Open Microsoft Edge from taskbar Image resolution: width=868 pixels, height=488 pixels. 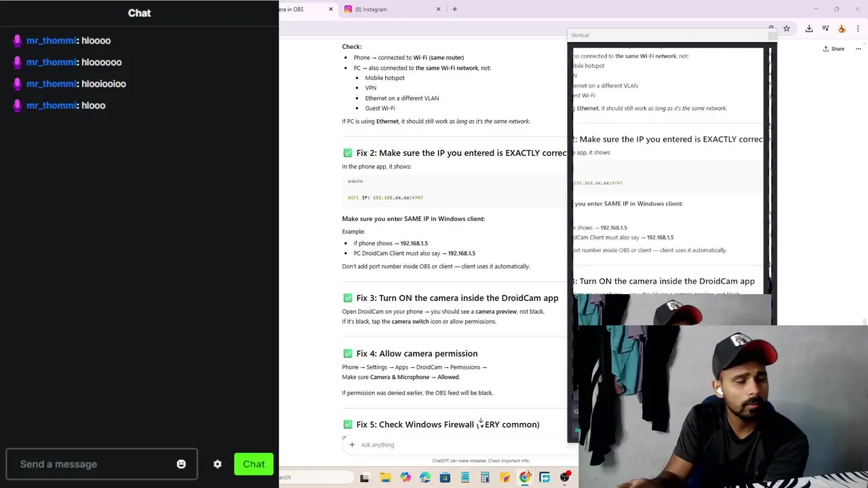click(x=425, y=478)
